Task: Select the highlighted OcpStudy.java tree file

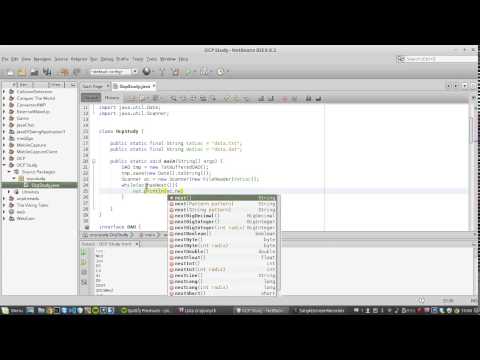Action: (45, 185)
